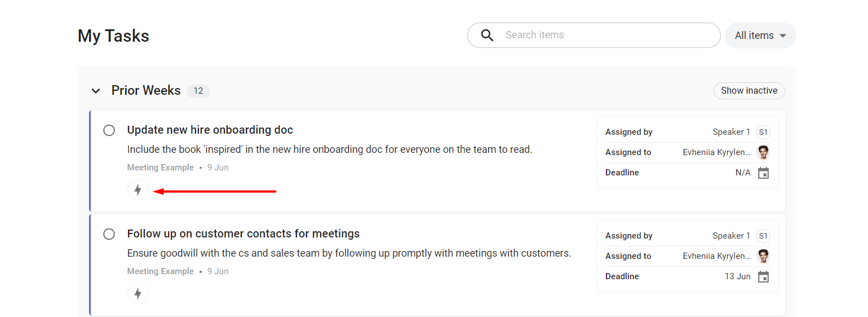Viewport: 868px width, 317px height.
Task: Click the 13 Jun deadline value
Action: pos(738,276)
